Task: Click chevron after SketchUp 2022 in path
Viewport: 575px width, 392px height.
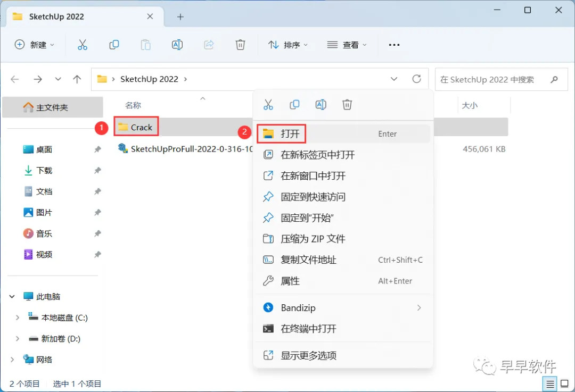Action: point(185,79)
